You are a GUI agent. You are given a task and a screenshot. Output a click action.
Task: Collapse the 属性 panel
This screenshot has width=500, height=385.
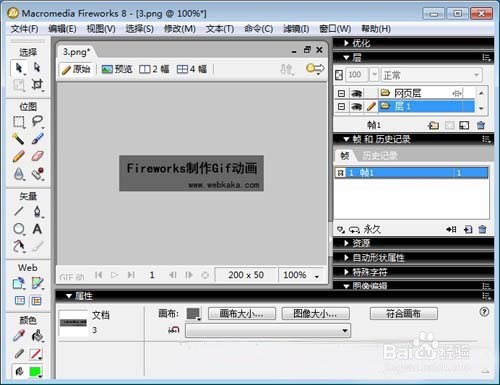[x=69, y=296]
